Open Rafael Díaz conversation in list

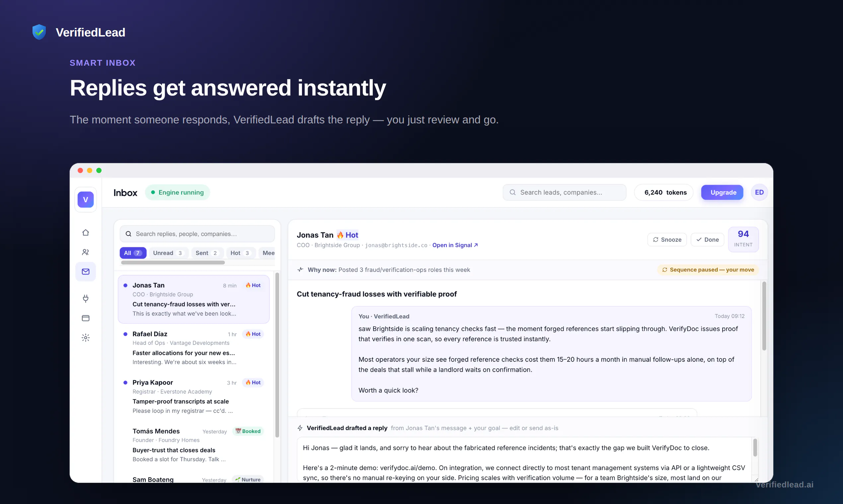pyautogui.click(x=193, y=347)
